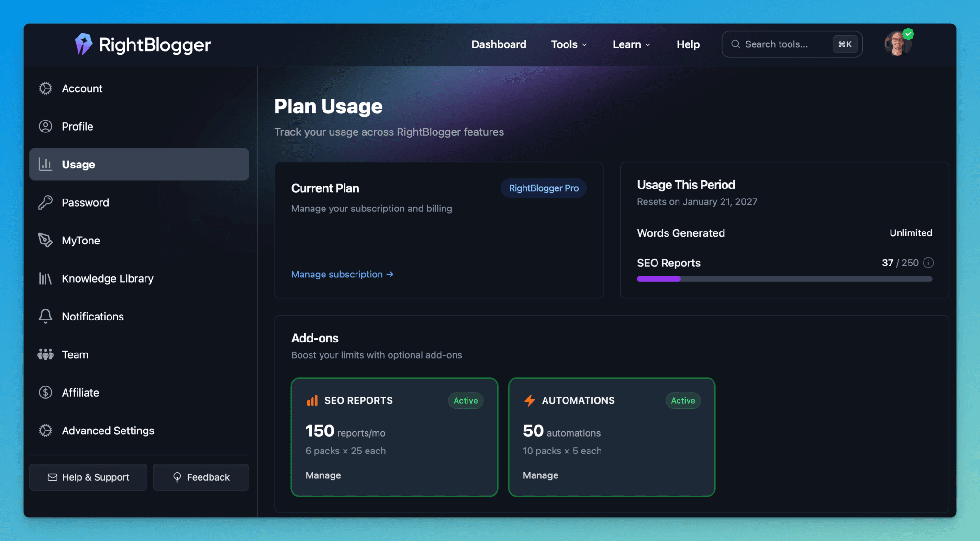The height and width of the screenshot is (541, 980).
Task: Click the RightBlogger logo
Action: [142, 44]
